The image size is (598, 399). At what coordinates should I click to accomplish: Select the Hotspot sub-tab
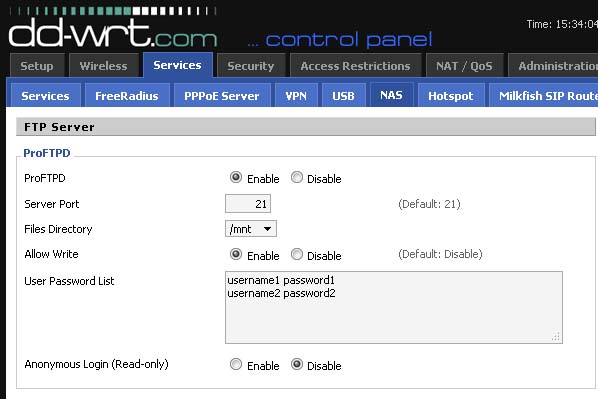451,95
